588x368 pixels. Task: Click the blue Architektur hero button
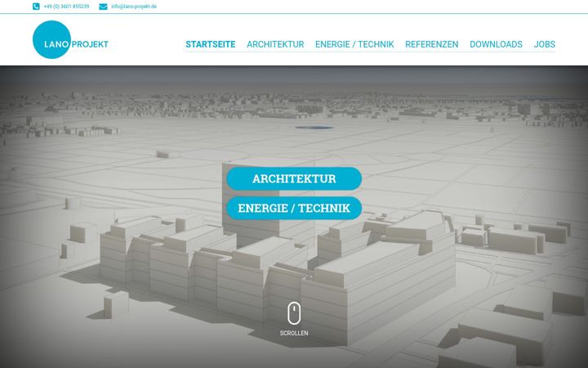point(294,179)
